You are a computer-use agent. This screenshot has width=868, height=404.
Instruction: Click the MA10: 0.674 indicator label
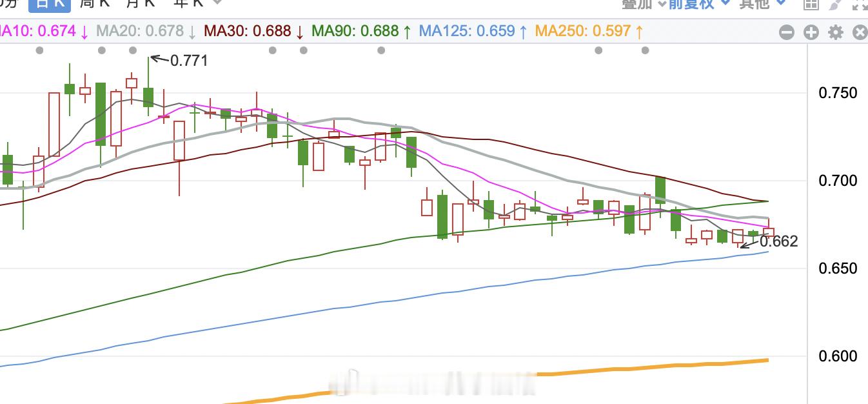(x=44, y=31)
